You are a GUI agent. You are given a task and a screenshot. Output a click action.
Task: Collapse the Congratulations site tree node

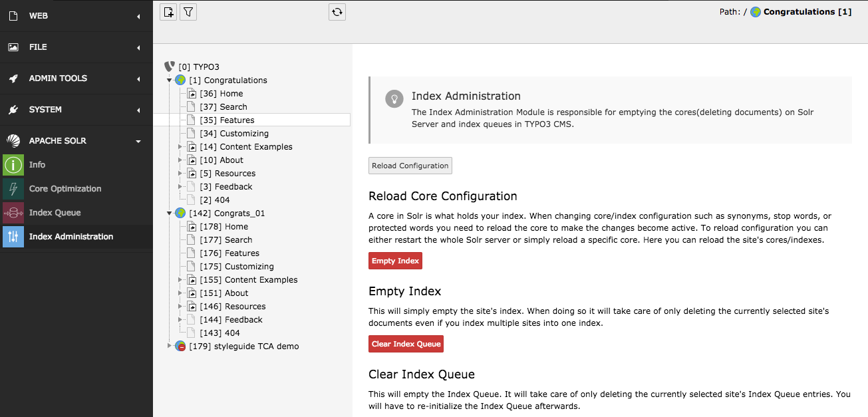coord(170,80)
